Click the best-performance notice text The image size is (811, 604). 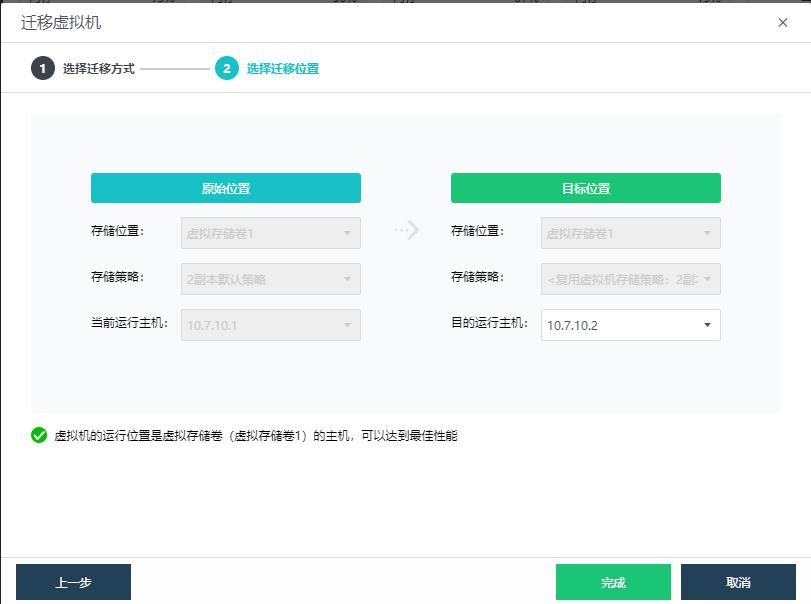[x=256, y=436]
